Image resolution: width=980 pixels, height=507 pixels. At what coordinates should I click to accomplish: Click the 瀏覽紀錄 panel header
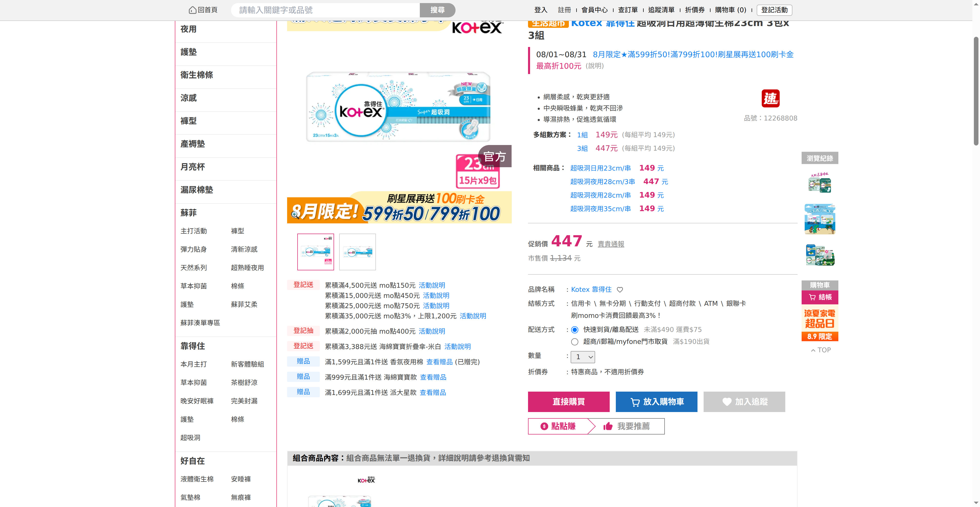pyautogui.click(x=819, y=158)
